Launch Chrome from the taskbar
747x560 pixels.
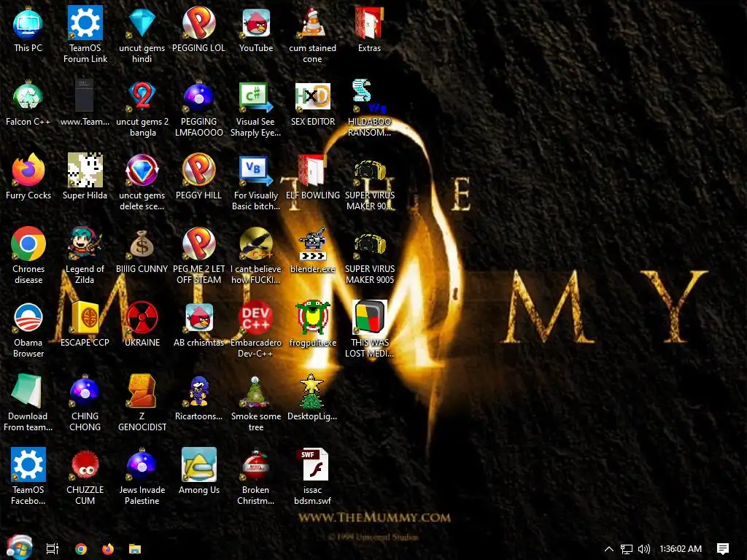(81, 549)
